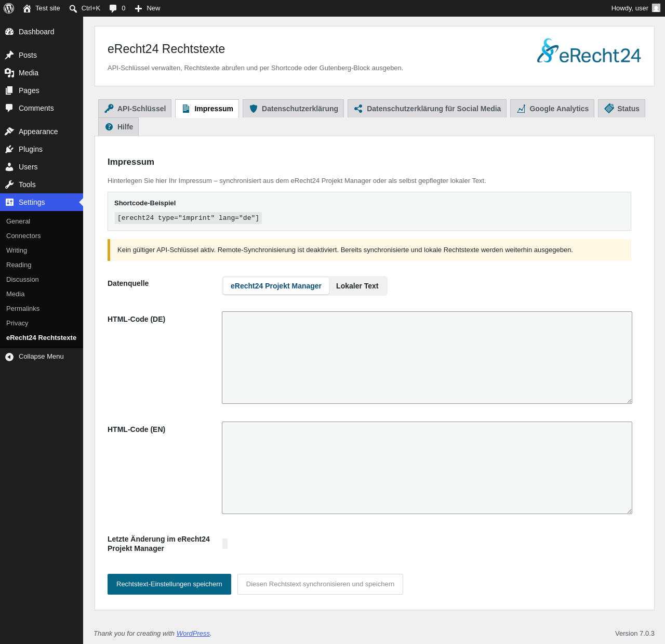665x644 pixels.
Task: Click the shield icon on Datenschutzerklärung tab
Action: [x=254, y=109]
